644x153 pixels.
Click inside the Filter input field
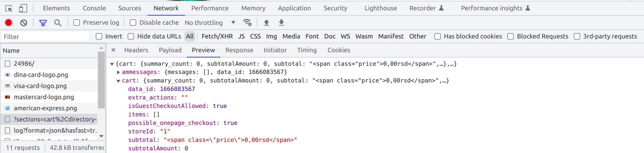[x=45, y=36]
